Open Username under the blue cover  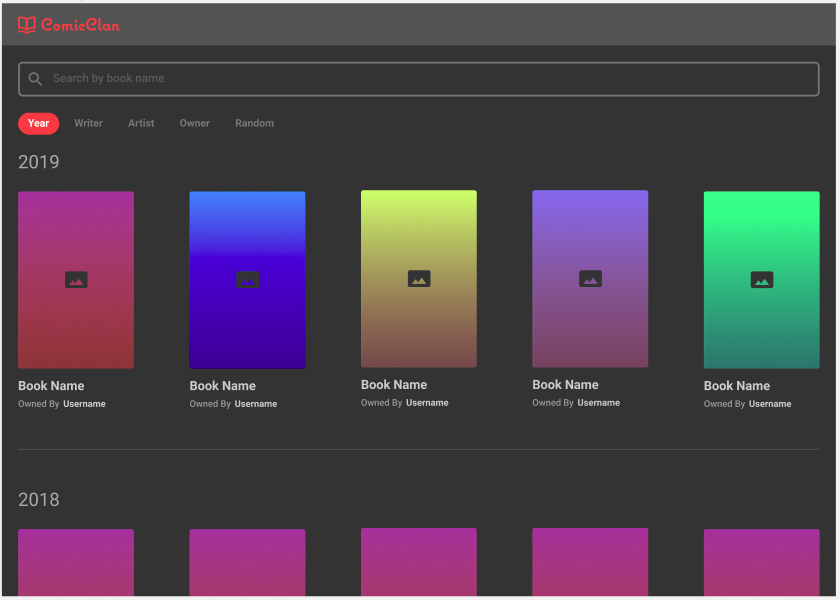(x=256, y=404)
